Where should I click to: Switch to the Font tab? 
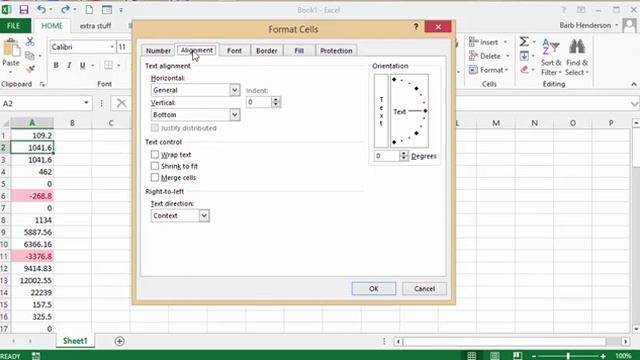pos(234,51)
